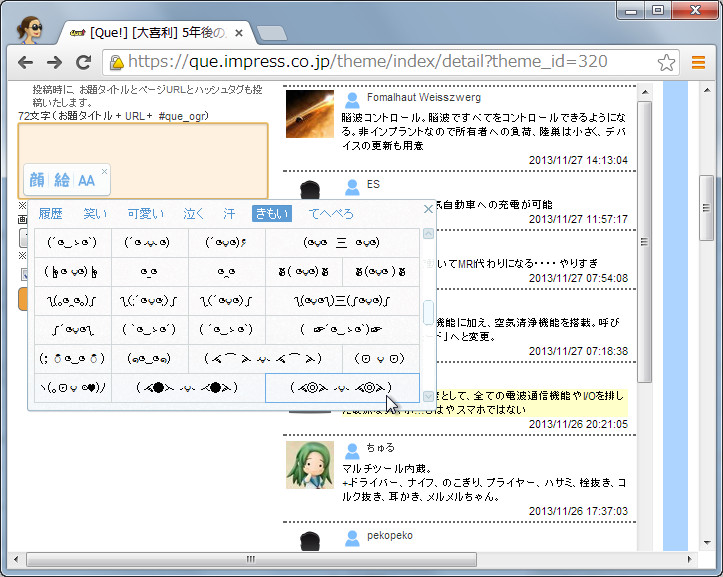Click the user icon beside ES

[x=352, y=187]
